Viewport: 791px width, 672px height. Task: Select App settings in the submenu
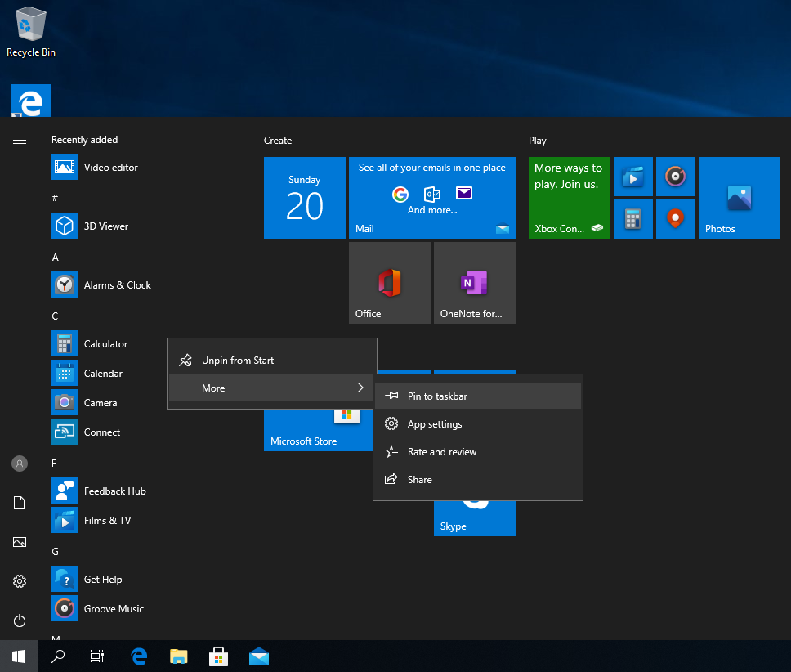coord(478,423)
